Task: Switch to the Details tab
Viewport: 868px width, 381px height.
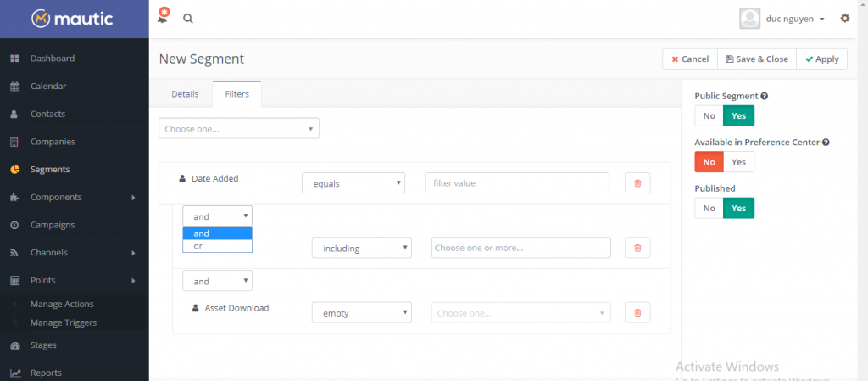Action: (185, 94)
